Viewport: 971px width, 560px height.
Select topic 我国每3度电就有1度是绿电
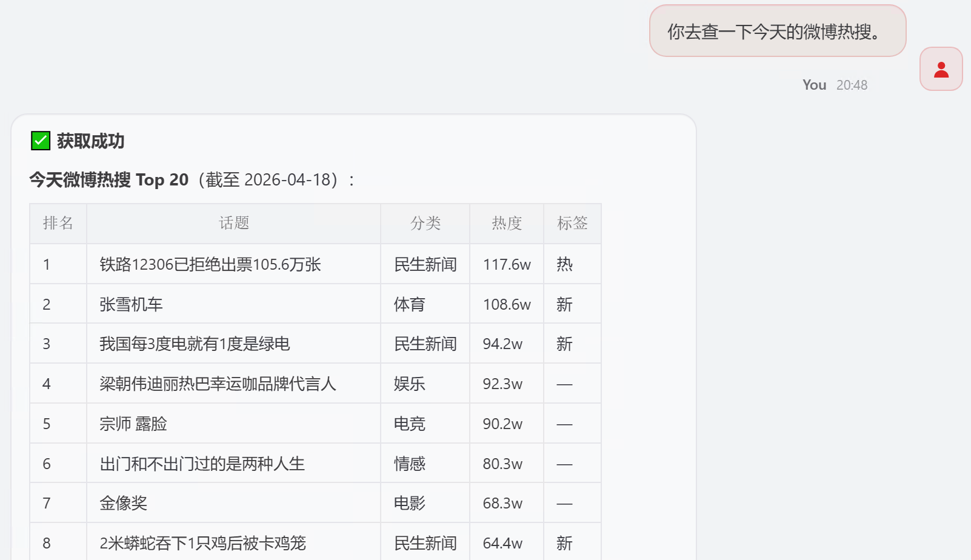click(195, 344)
